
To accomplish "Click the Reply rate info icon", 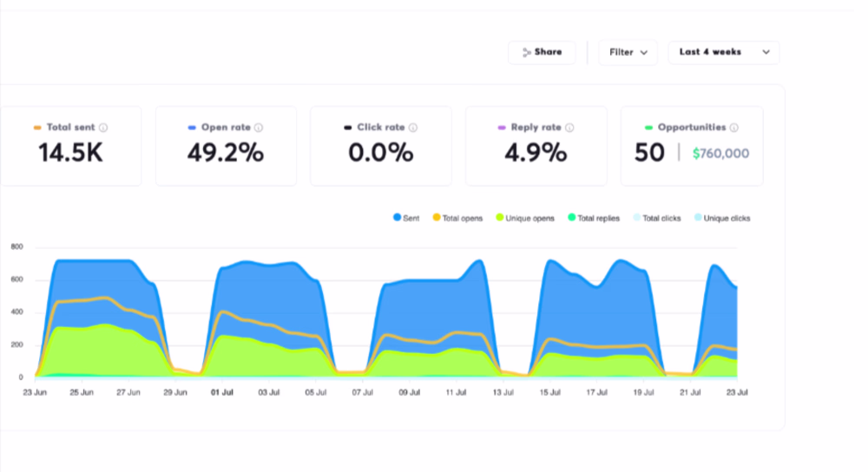I will [x=569, y=128].
